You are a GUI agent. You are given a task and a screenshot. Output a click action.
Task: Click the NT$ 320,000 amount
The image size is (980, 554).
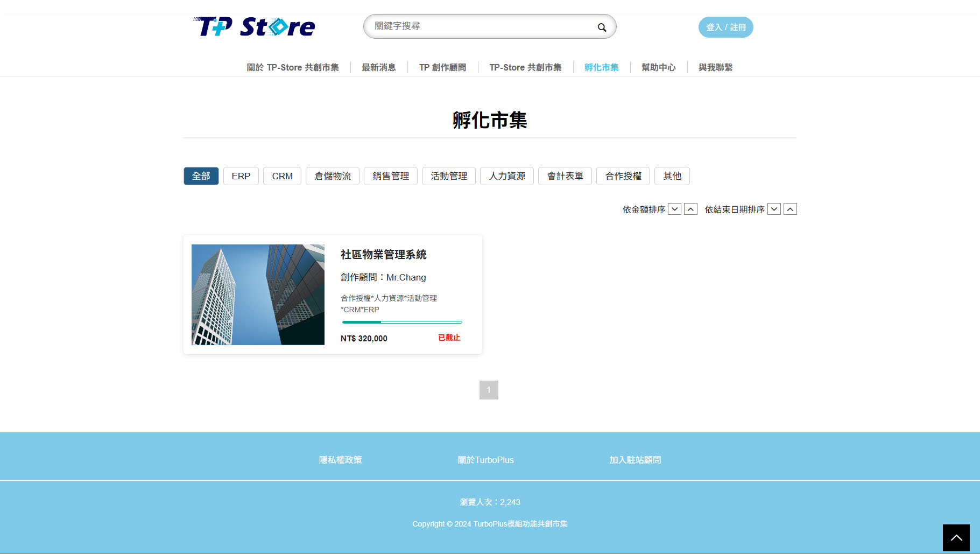(x=364, y=338)
